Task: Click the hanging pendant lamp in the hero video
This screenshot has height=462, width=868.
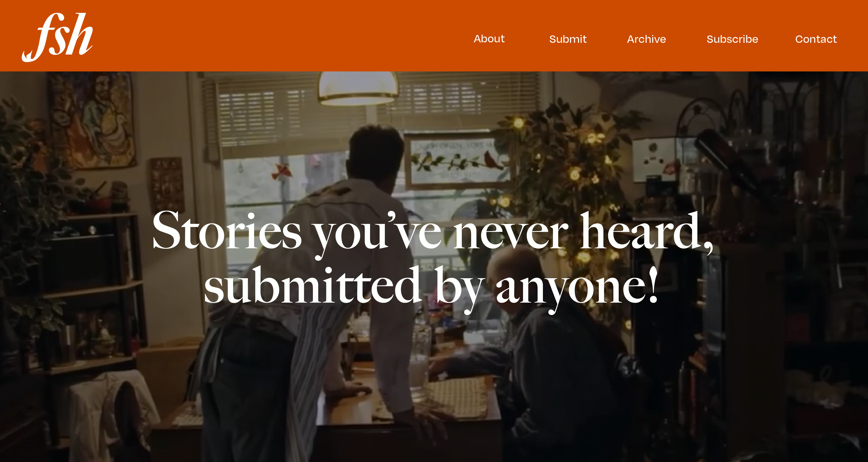Action: (358, 88)
